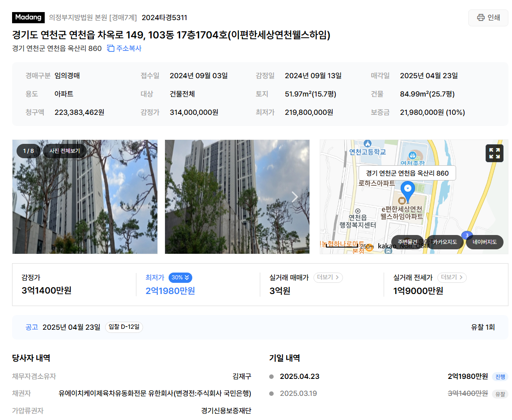
Task: Expand the 30% 최저가 dropdown badge
Action: (x=180, y=277)
